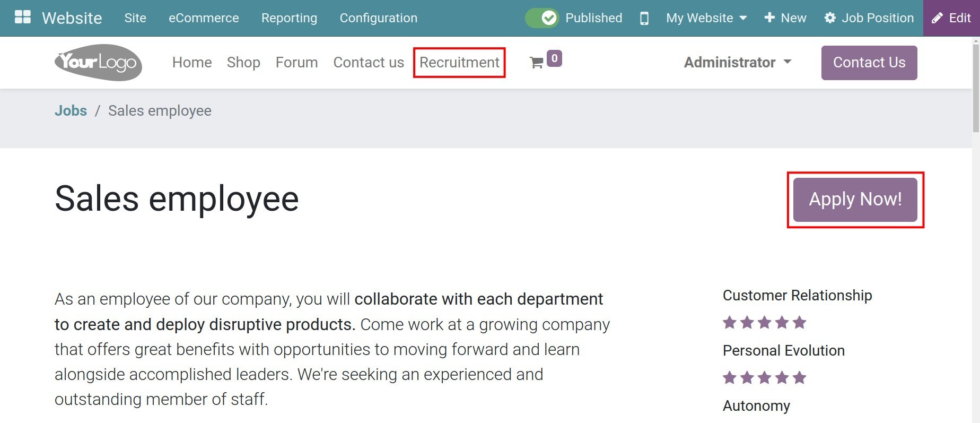Viewport: 980px width, 423px height.
Task: Open the apps grid icon
Action: coord(22,18)
